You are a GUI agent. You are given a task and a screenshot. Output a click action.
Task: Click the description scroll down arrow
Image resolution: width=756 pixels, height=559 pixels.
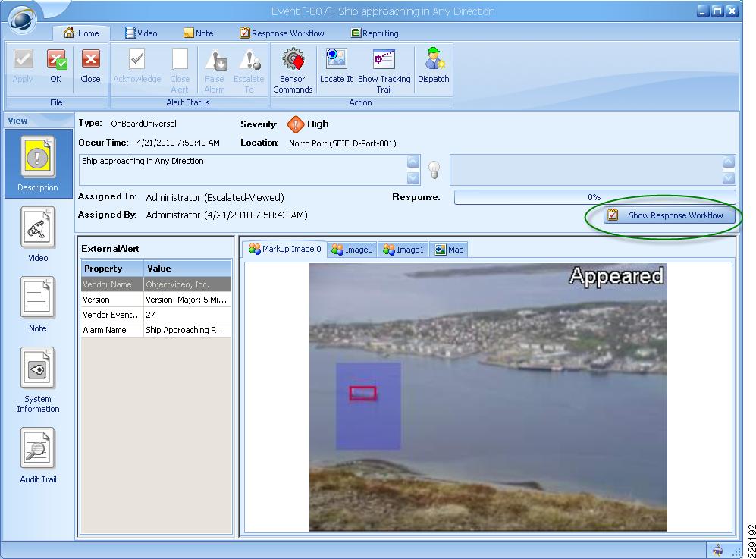click(x=413, y=178)
